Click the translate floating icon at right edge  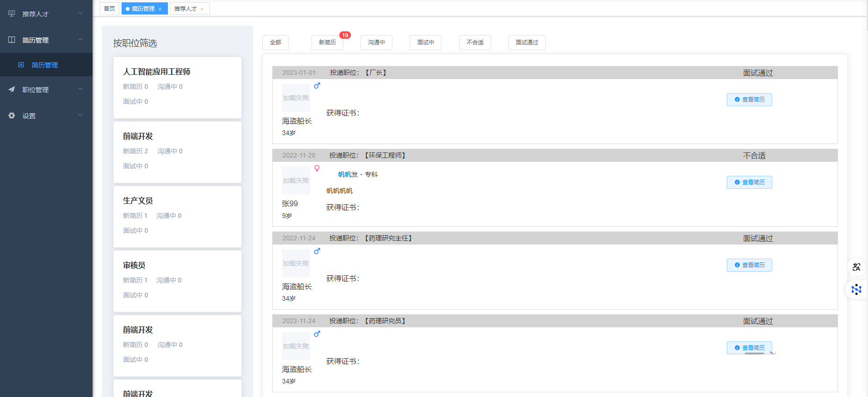coord(856,267)
